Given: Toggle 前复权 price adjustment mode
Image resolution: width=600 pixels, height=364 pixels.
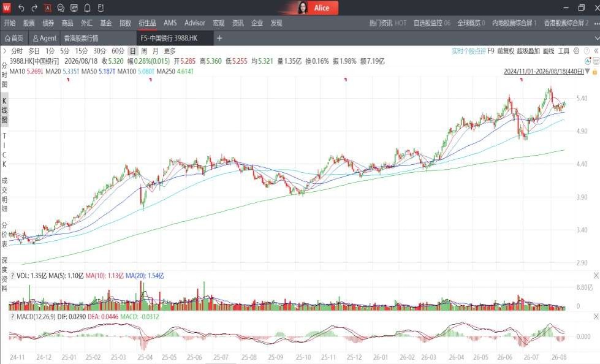Looking at the screenshot, I should point(506,50).
